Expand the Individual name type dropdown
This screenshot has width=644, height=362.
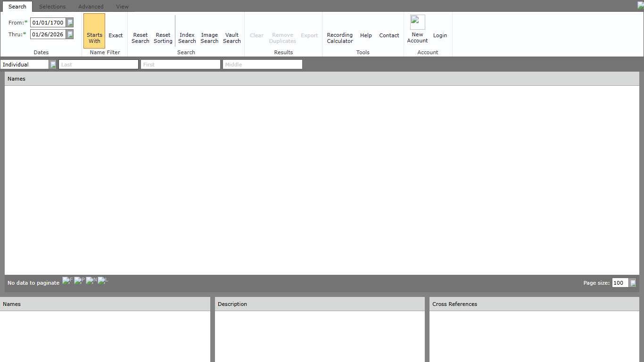point(53,65)
